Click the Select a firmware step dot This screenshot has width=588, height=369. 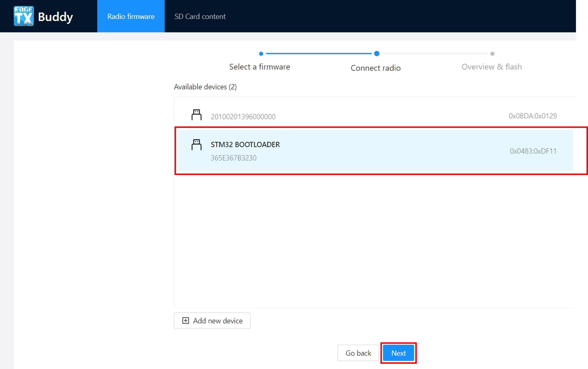(x=261, y=54)
